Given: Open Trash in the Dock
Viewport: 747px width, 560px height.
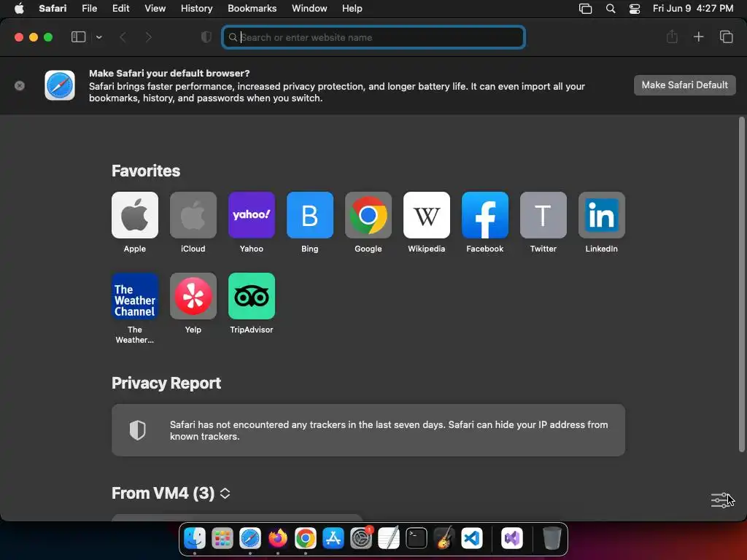Looking at the screenshot, I should pyautogui.click(x=551, y=539).
